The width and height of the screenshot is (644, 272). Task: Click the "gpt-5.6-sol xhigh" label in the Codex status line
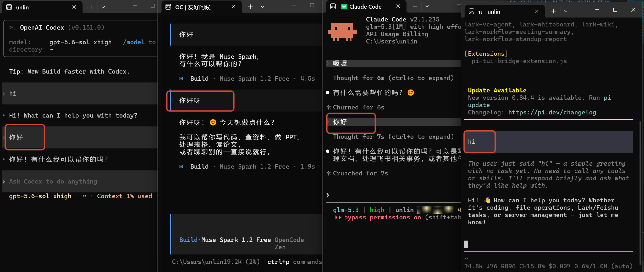[40, 196]
